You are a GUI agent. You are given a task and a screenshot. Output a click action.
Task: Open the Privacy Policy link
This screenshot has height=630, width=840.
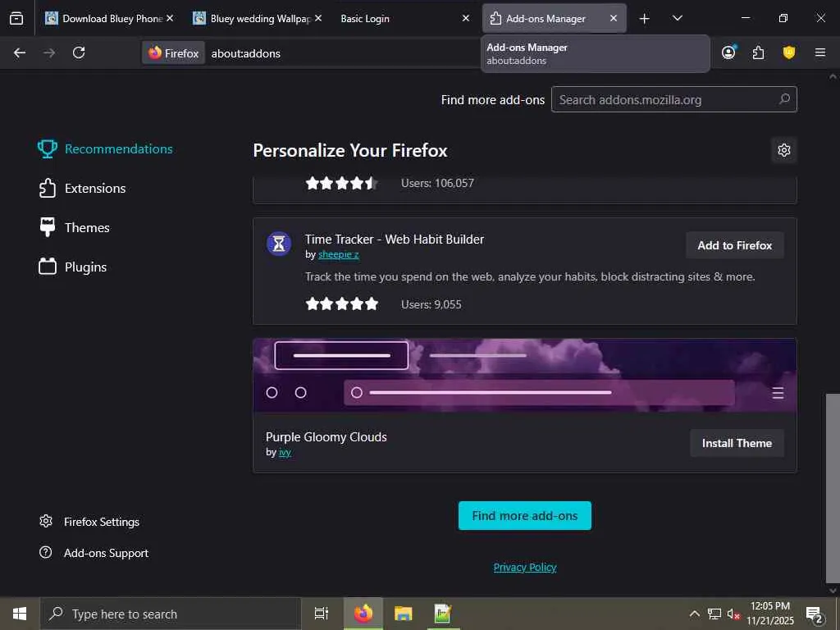[524, 567]
